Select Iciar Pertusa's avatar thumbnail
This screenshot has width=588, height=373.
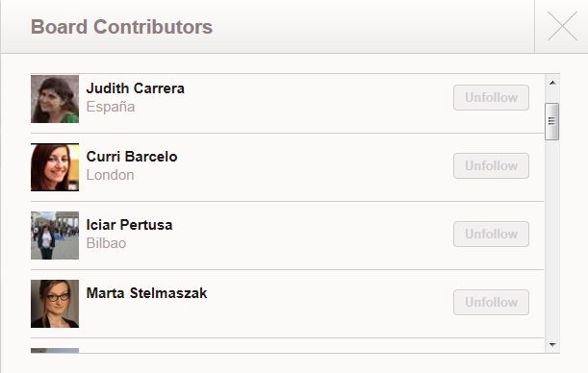[x=55, y=236]
